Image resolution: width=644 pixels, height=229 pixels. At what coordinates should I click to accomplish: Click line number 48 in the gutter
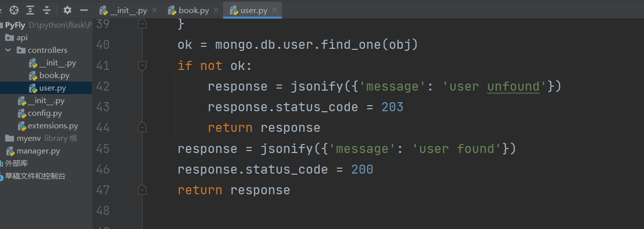coord(102,211)
